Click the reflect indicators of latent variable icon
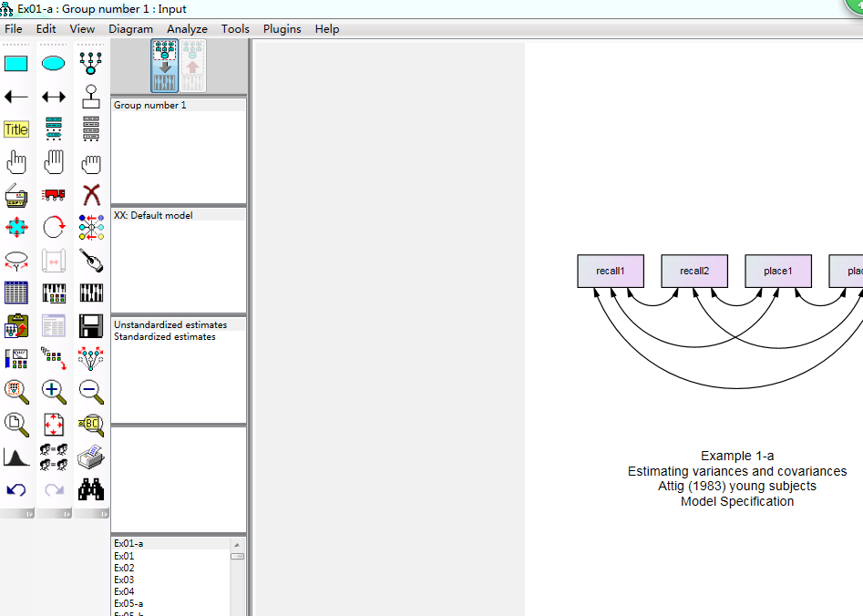Image resolution: width=863 pixels, height=616 pixels. (91, 227)
